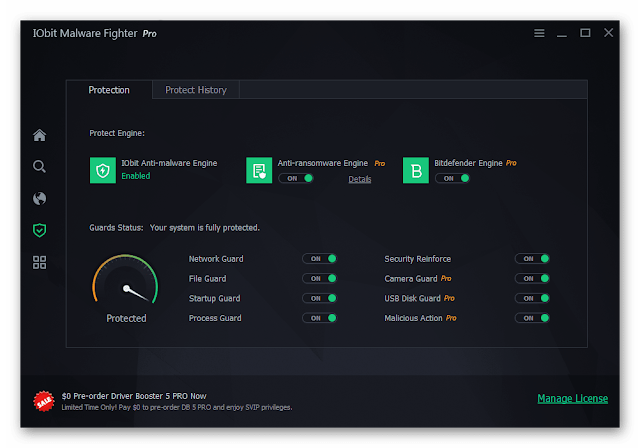Turn off Network Guard

coord(320,259)
